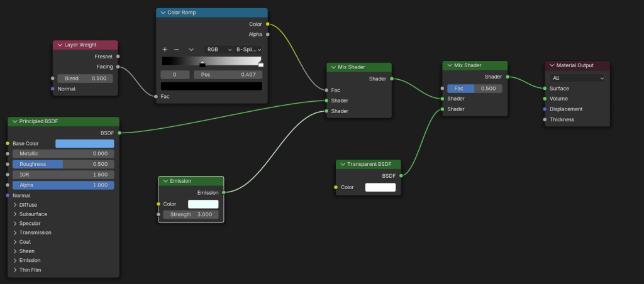
Task: Open the Transparent BSDF color swatch
Action: coord(380,187)
